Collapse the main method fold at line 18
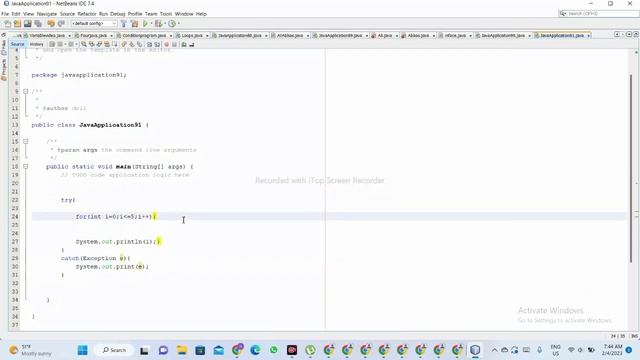 coord(25,167)
